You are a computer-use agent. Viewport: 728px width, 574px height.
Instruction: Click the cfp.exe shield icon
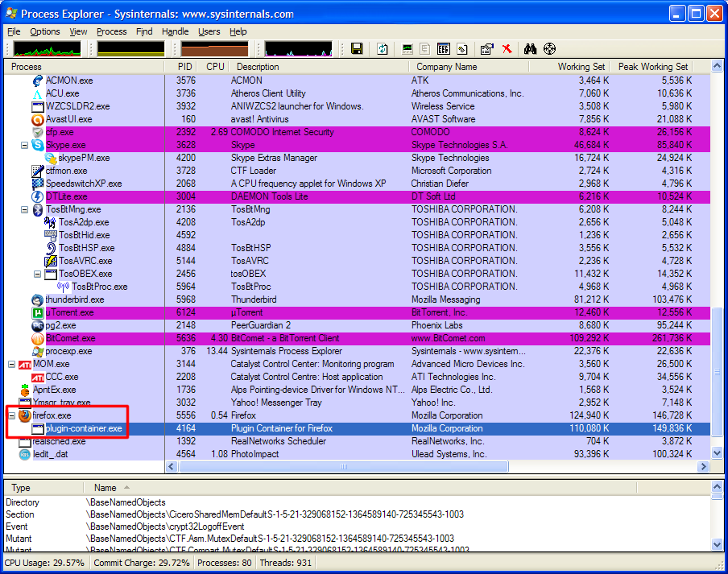(x=38, y=132)
